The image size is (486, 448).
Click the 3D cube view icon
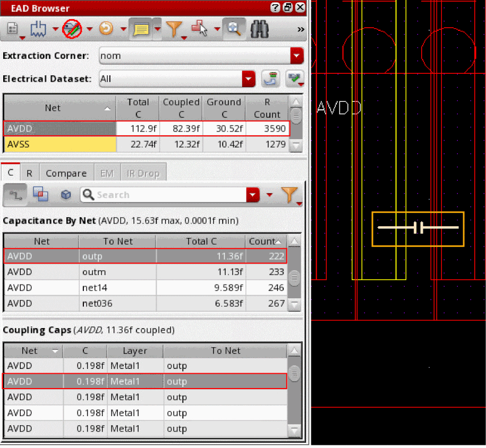[66, 195]
